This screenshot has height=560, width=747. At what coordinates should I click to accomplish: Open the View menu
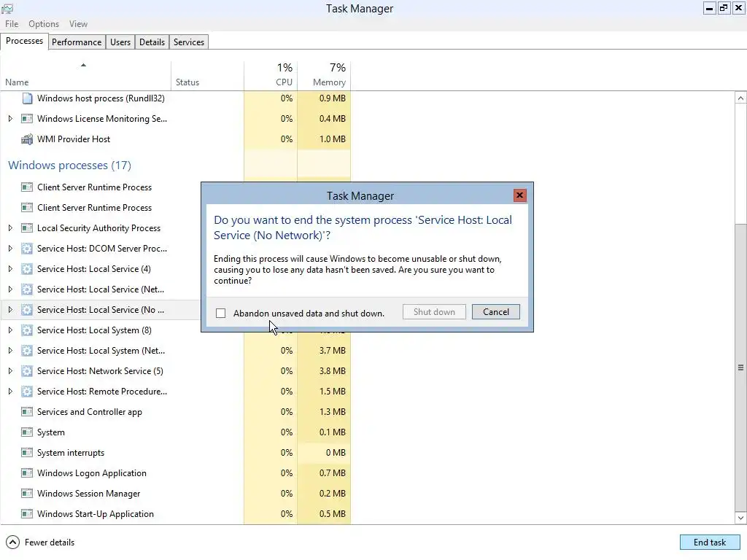(78, 24)
